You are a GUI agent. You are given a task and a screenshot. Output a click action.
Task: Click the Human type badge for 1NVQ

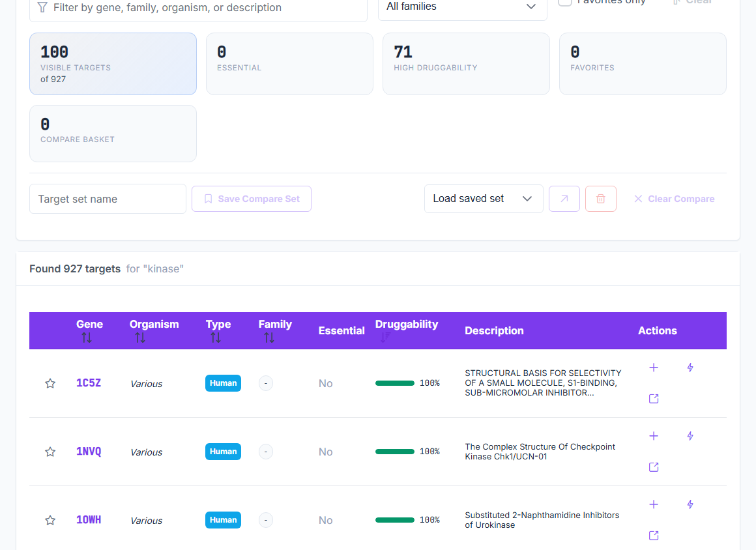[x=224, y=452]
